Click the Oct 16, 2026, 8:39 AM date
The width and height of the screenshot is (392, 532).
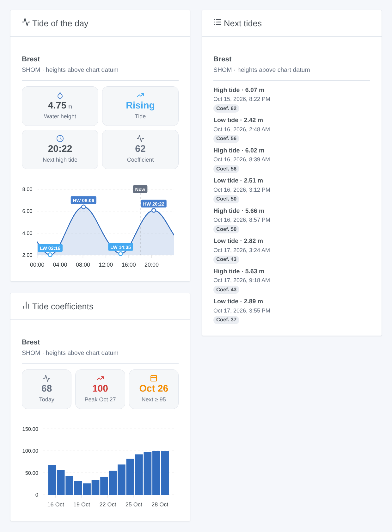242,159
